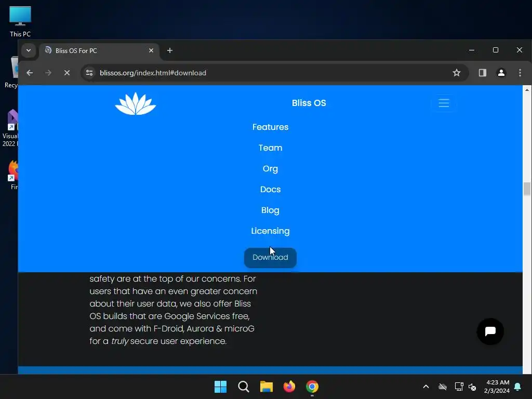Open the chat bubble widget

pos(490,331)
